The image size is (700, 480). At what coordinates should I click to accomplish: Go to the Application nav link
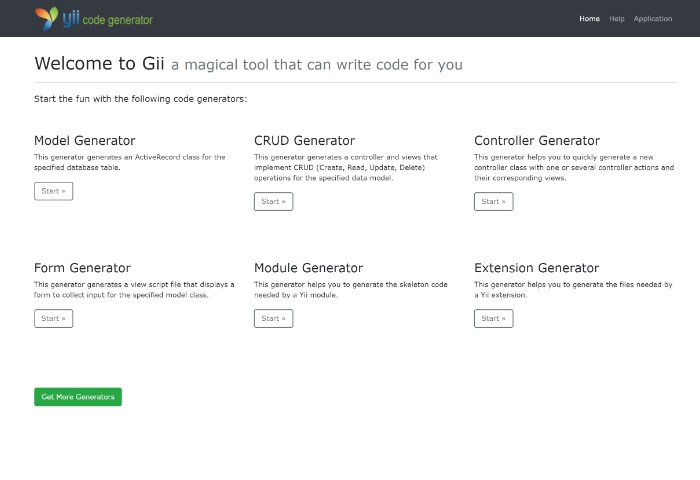pyautogui.click(x=653, y=18)
